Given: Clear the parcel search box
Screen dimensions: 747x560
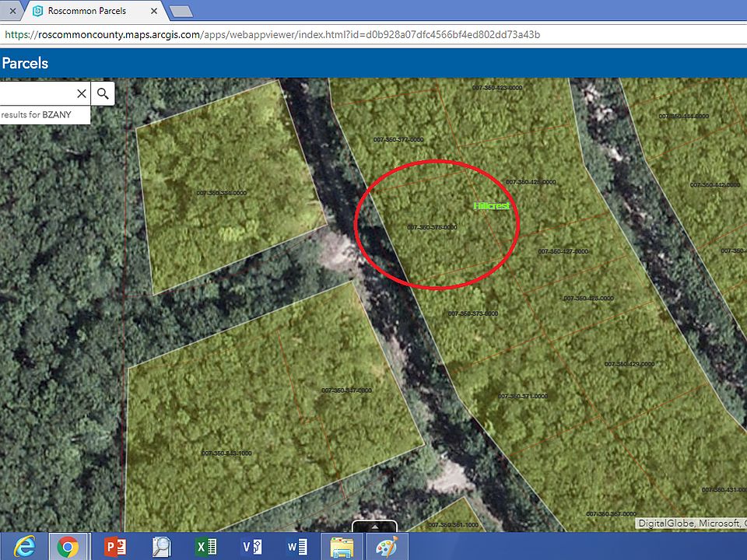Looking at the screenshot, I should coord(82,93).
